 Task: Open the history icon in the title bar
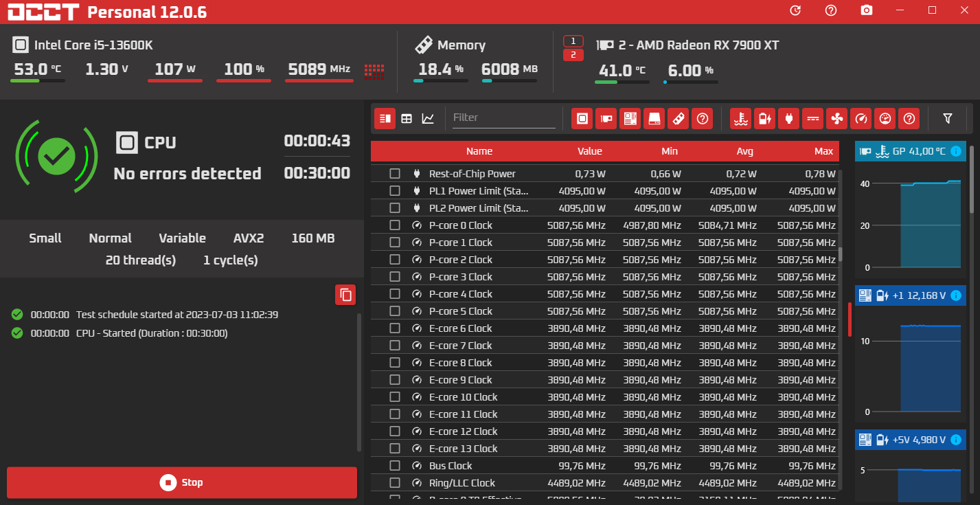point(795,10)
